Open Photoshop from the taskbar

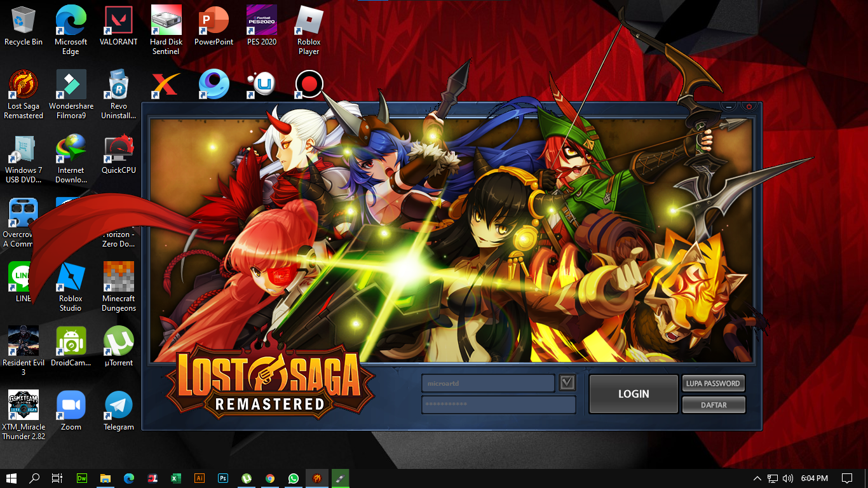coord(223,478)
